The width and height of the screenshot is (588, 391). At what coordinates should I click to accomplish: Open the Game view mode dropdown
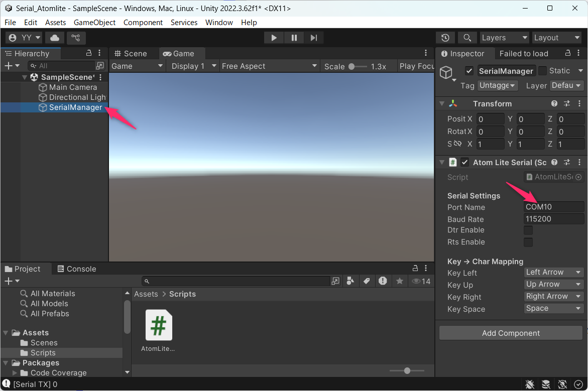pyautogui.click(x=137, y=66)
